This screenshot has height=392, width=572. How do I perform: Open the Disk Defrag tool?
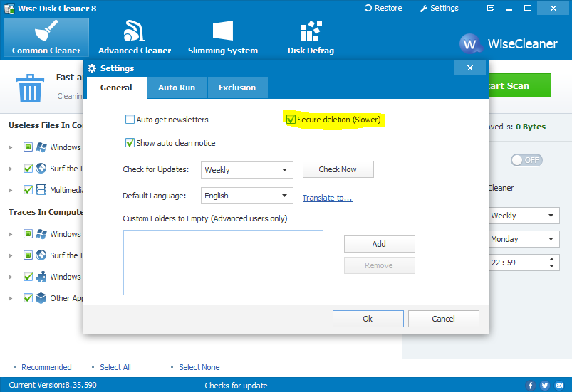(311, 38)
